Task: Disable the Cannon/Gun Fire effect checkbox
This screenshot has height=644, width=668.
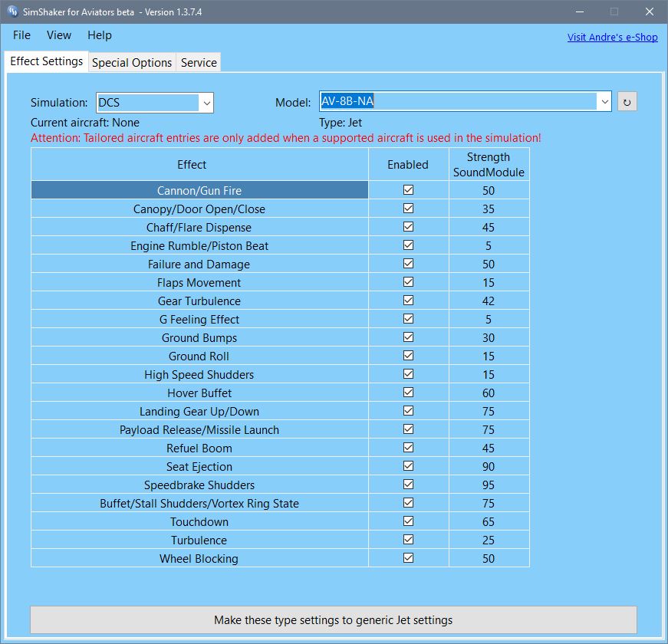Action: [x=408, y=189]
